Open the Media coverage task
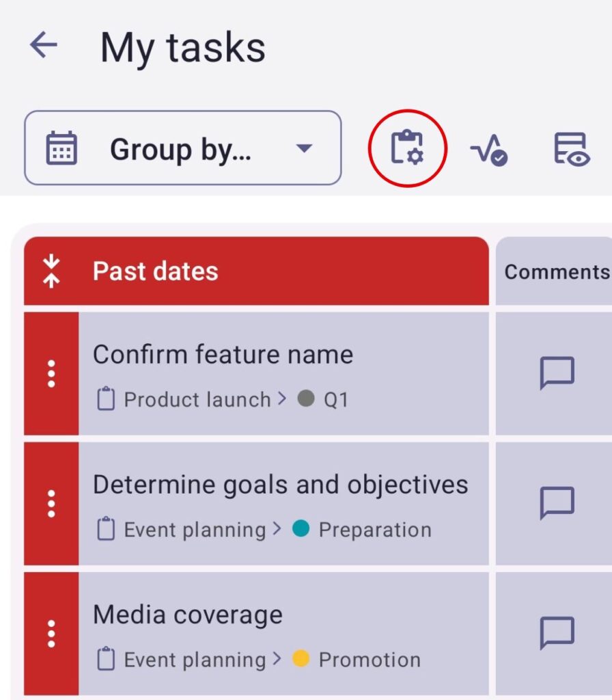 pyautogui.click(x=187, y=615)
